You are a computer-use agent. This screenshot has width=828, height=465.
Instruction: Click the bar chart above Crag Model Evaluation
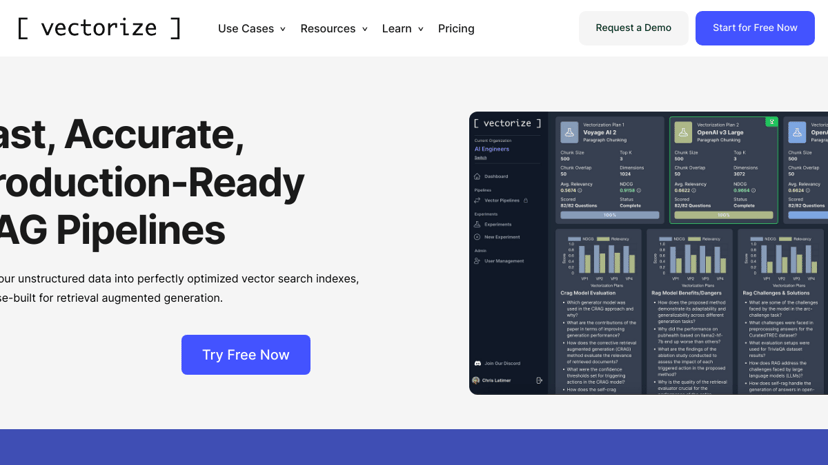coord(599,260)
